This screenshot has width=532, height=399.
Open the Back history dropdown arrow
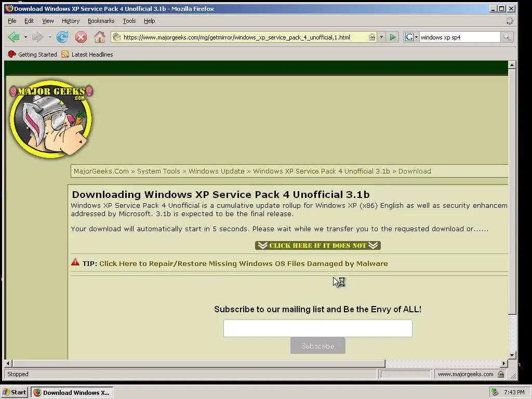pyautogui.click(x=25, y=37)
